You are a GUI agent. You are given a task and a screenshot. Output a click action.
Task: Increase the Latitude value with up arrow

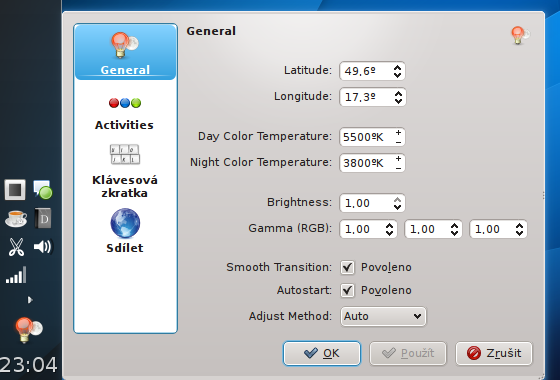point(398,67)
